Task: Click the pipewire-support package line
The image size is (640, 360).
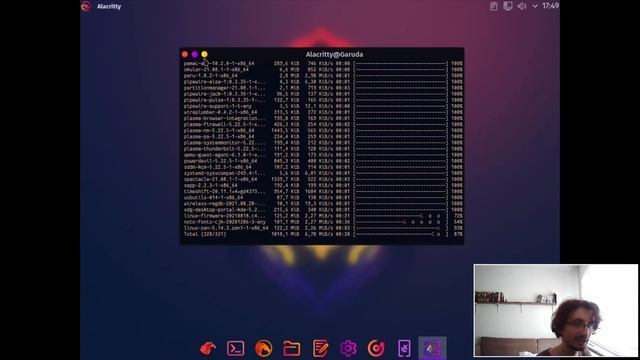Action: point(323,106)
